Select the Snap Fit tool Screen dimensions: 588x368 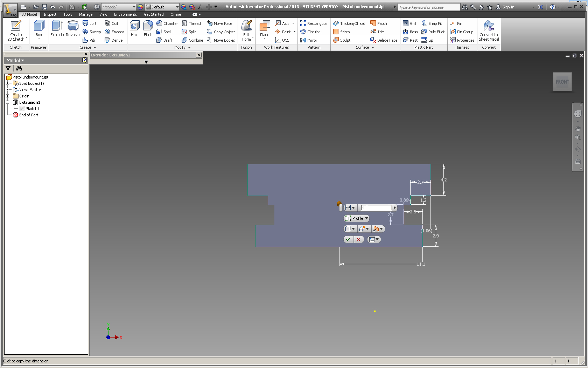point(432,23)
